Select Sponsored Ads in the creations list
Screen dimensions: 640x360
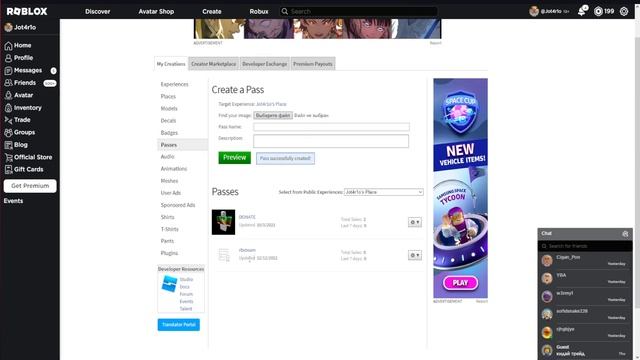point(178,205)
